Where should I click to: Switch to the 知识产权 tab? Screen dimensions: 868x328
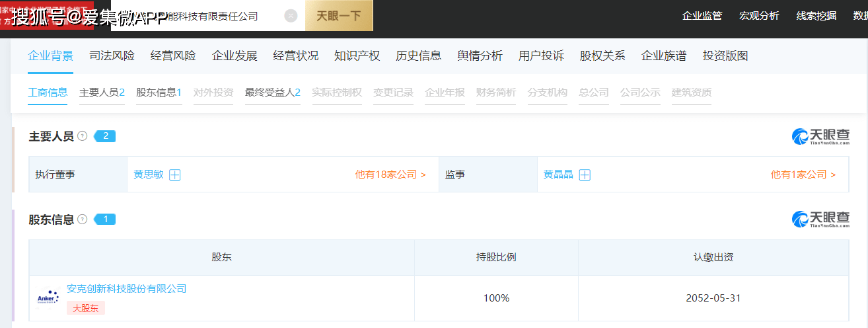357,56
